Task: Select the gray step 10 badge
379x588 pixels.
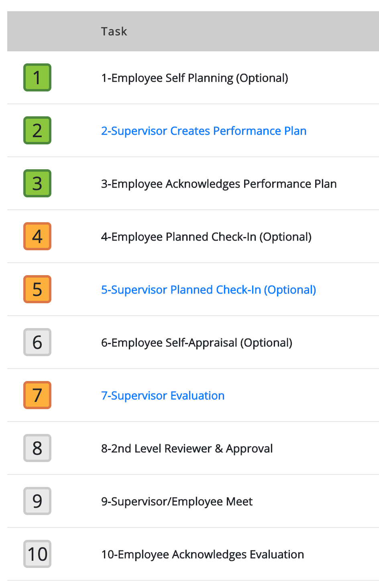Action: click(x=37, y=554)
